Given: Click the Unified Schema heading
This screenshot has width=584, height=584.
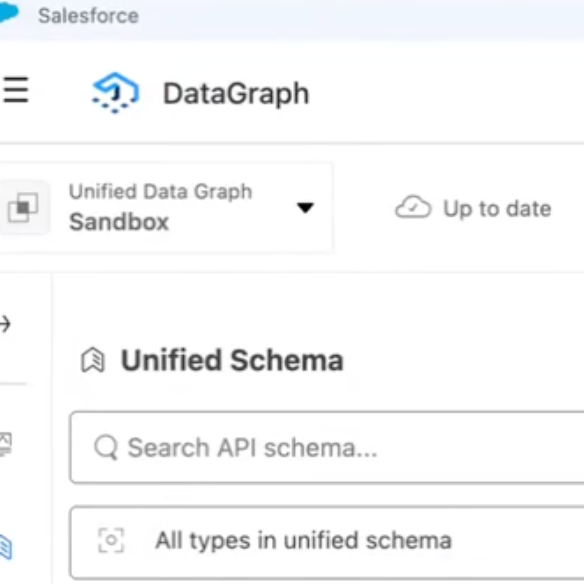Looking at the screenshot, I should tap(232, 360).
